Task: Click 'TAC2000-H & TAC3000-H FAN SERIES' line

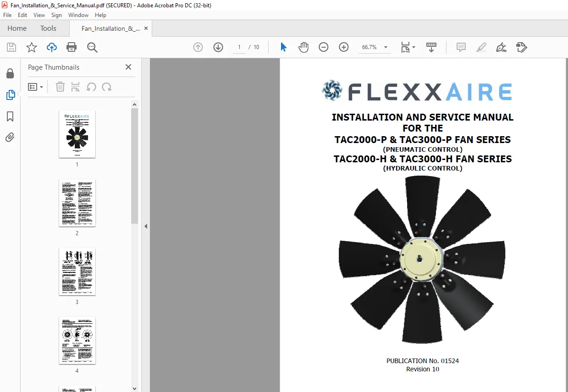Action: [x=423, y=159]
